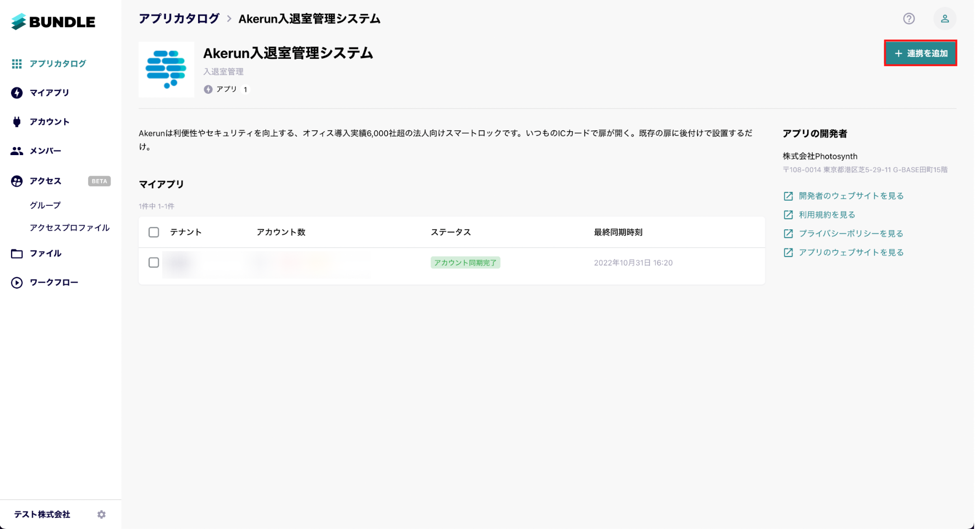
Task: Click the 入退室管理 category label
Action: click(223, 72)
